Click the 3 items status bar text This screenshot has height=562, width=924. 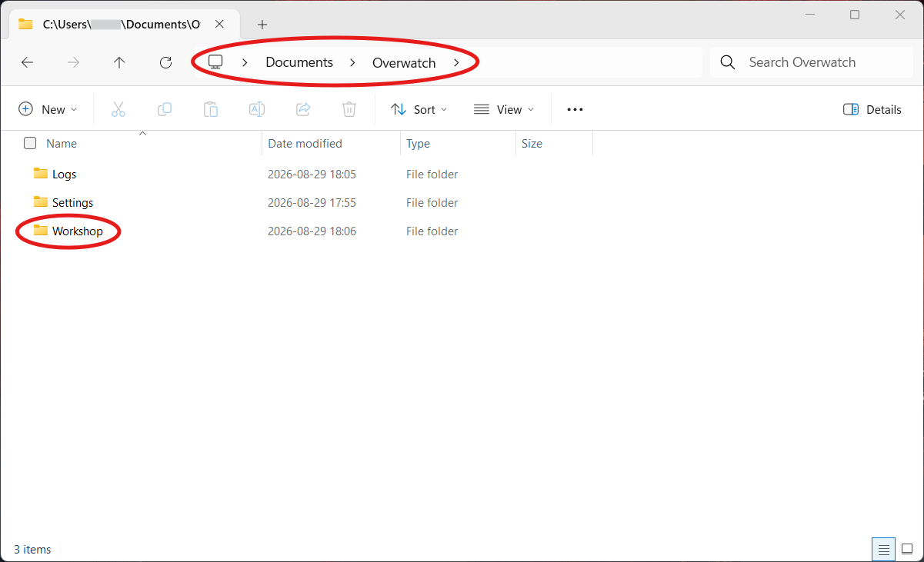[32, 550]
